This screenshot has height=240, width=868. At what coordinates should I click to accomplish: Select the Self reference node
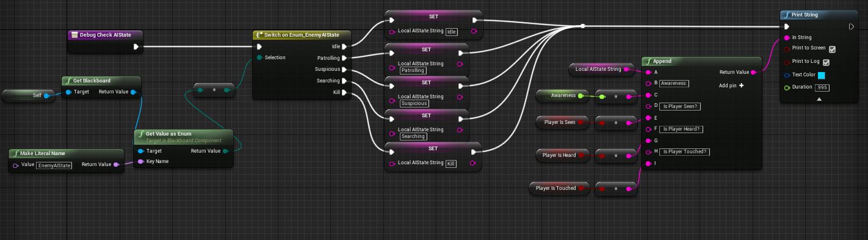click(29, 95)
